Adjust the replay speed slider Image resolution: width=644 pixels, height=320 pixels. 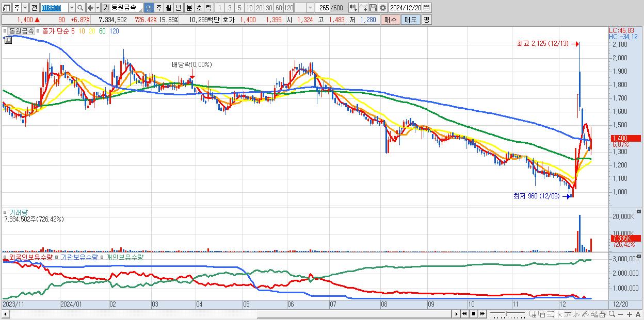tap(506, 314)
